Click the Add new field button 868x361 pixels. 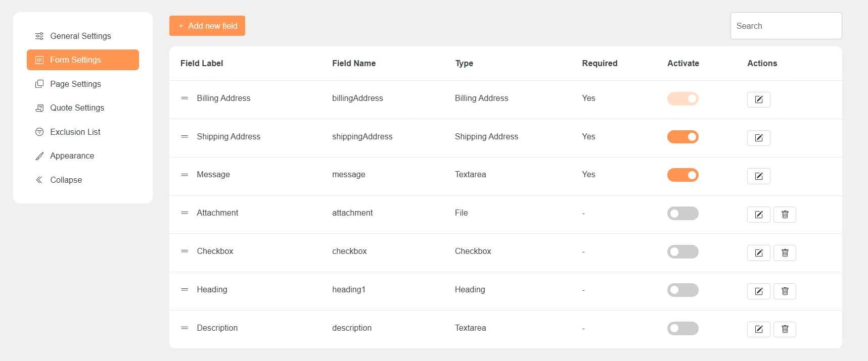[207, 26]
